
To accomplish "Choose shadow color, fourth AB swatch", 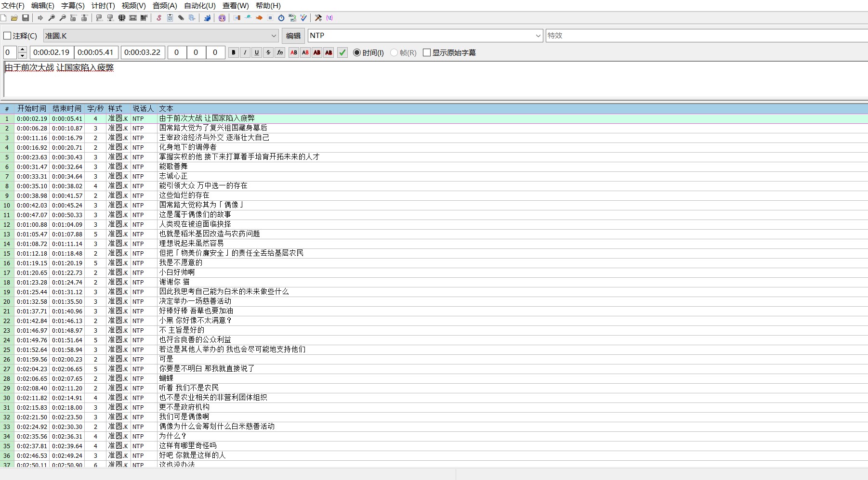I will [x=329, y=52].
